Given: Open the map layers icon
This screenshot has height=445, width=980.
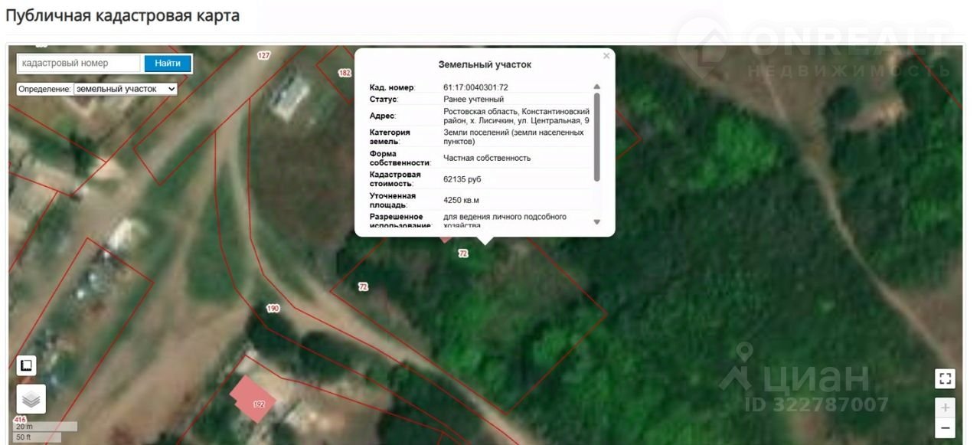Looking at the screenshot, I should pyautogui.click(x=31, y=399).
